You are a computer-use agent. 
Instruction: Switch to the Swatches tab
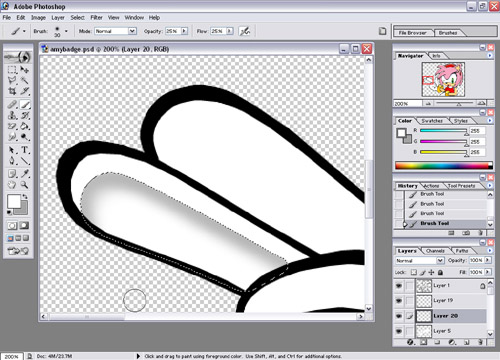pyautogui.click(x=432, y=121)
